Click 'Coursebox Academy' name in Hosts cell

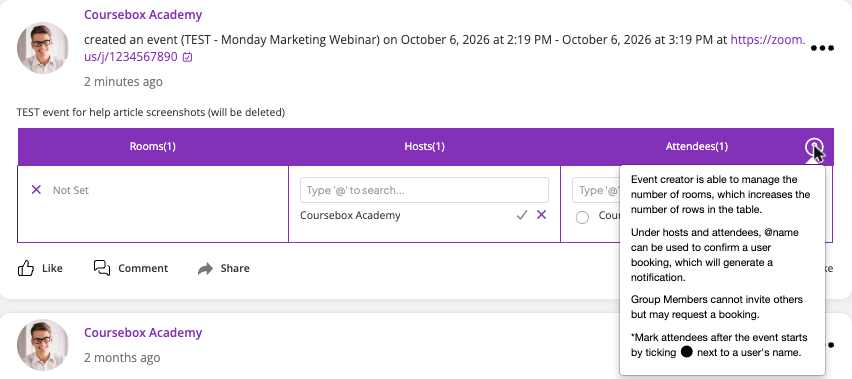350,216
